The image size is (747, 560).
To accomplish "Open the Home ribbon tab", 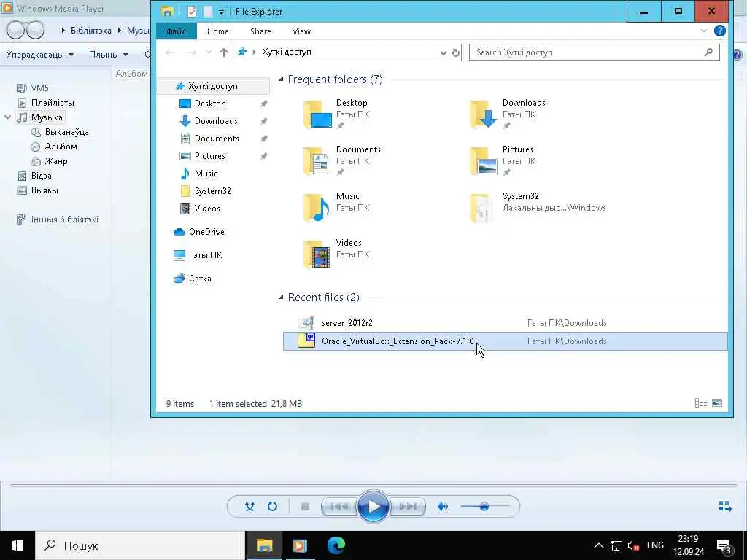I will click(x=217, y=31).
